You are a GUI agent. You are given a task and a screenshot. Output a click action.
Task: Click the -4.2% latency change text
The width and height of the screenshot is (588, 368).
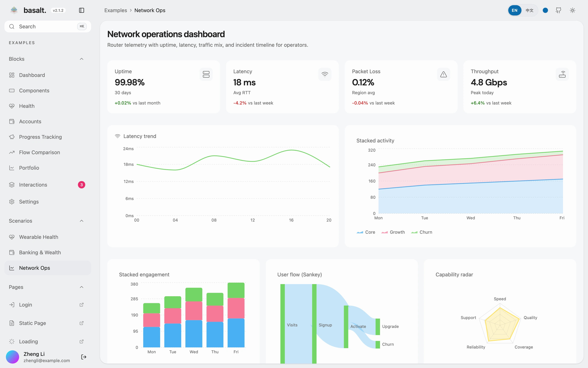(240, 103)
